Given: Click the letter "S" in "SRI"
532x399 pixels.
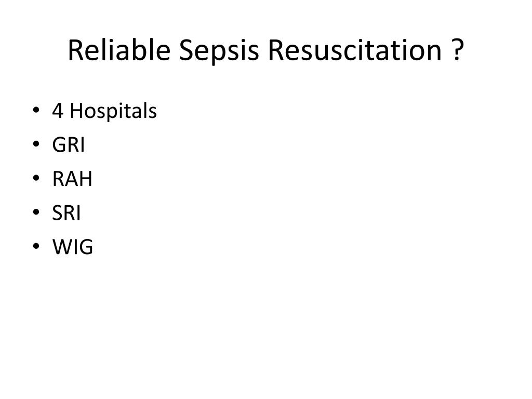Looking at the screenshot, I should tap(57, 212).
